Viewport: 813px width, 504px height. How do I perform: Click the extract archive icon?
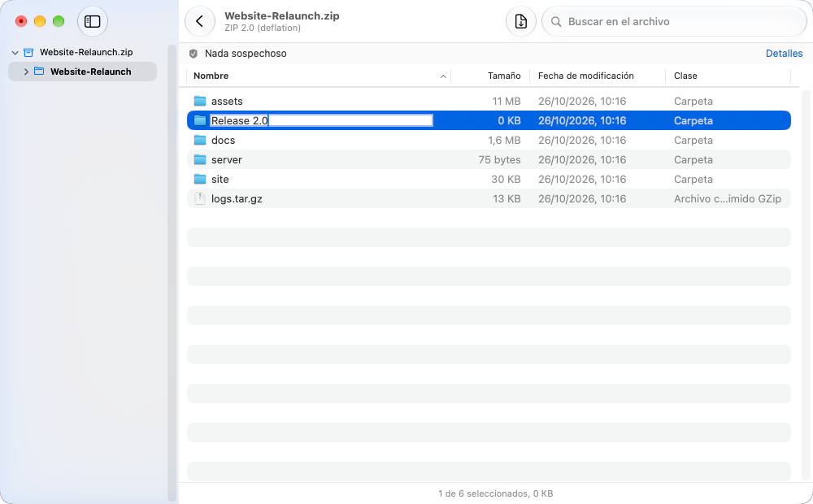520,21
